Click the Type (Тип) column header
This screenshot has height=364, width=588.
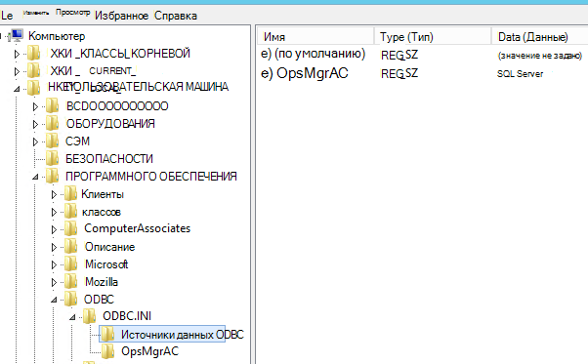[x=433, y=37]
